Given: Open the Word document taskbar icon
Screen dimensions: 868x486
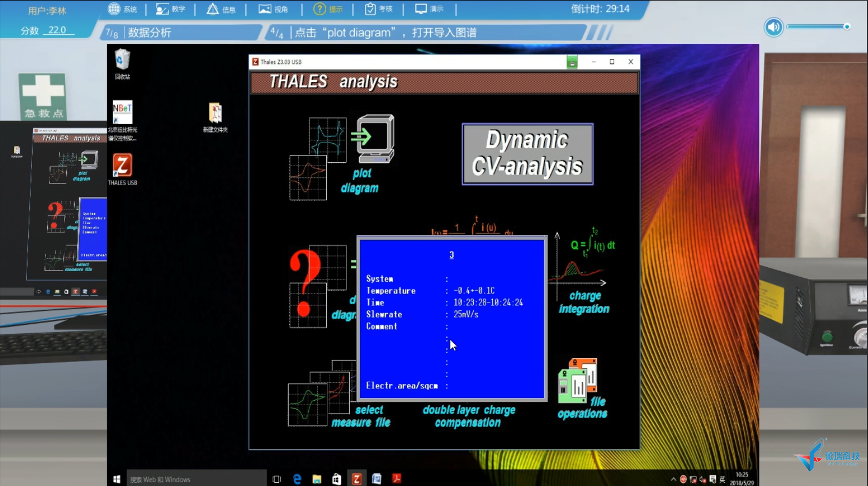Looking at the screenshot, I should pos(377,479).
